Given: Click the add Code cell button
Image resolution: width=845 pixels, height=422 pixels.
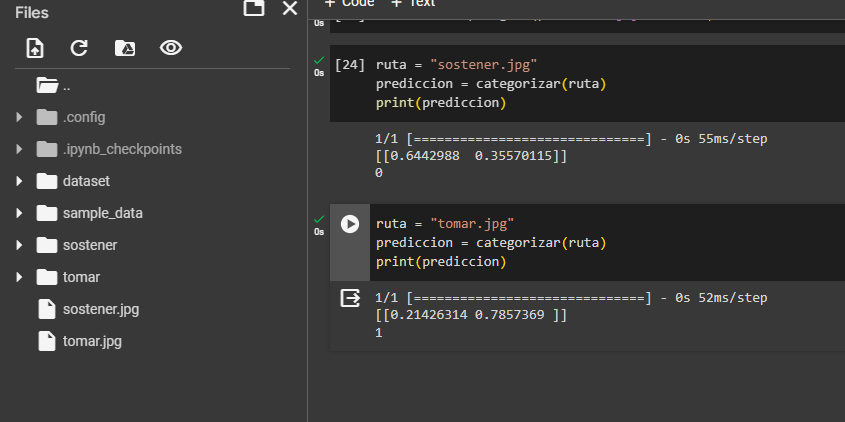Looking at the screenshot, I should click(x=349, y=3).
